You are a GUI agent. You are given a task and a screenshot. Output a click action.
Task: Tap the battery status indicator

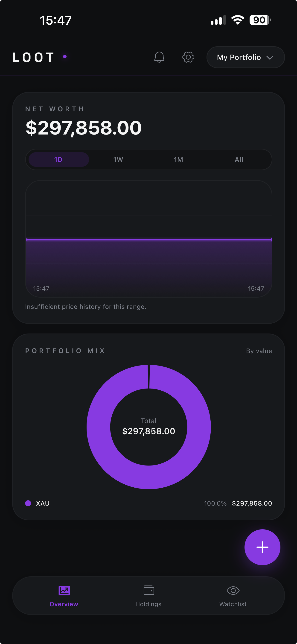(260, 20)
